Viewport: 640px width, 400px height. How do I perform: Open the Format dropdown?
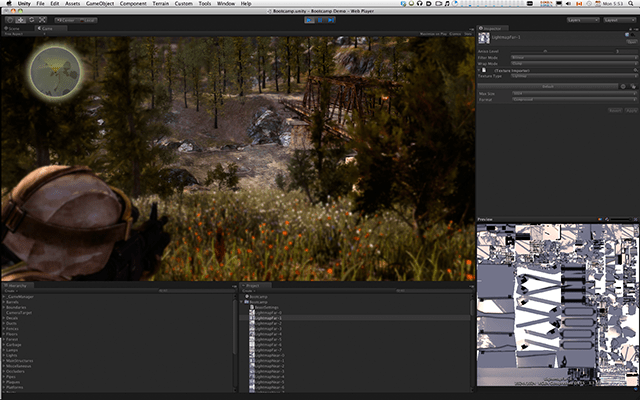pos(574,100)
